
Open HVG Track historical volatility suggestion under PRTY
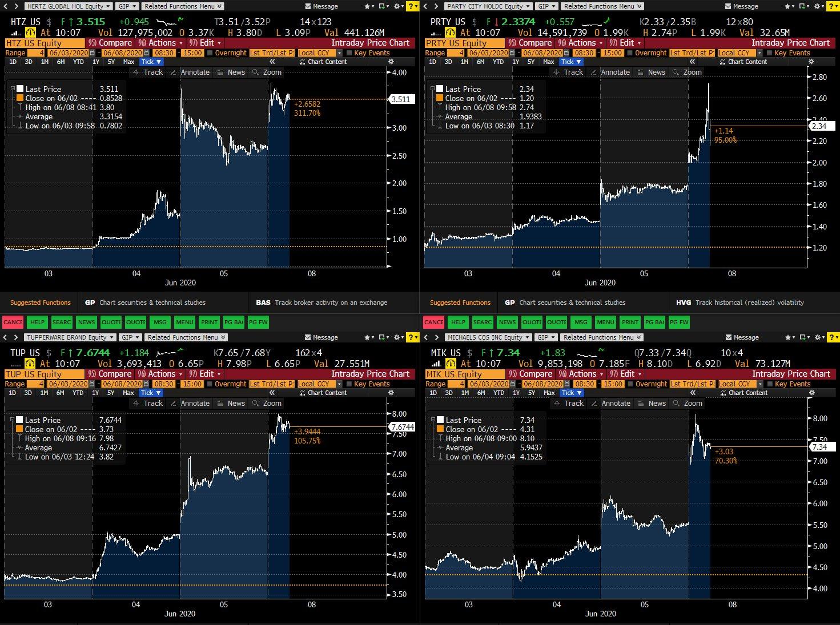(x=739, y=303)
